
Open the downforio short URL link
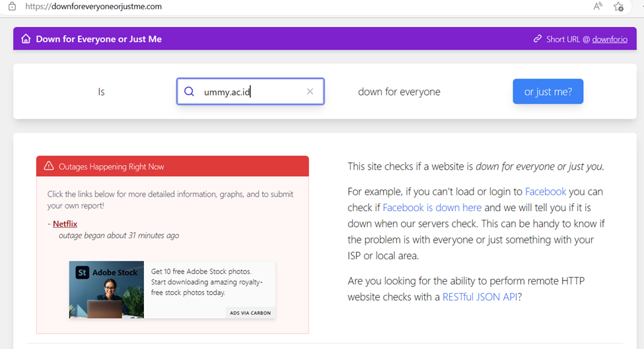(x=609, y=39)
